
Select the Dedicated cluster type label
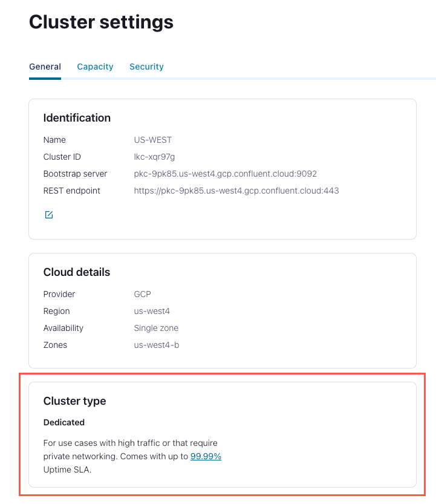tap(64, 422)
